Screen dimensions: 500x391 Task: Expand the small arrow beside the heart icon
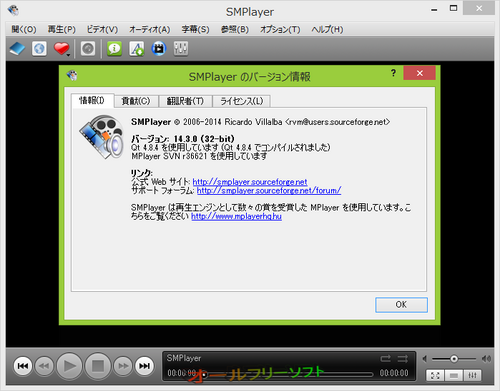click(x=68, y=55)
